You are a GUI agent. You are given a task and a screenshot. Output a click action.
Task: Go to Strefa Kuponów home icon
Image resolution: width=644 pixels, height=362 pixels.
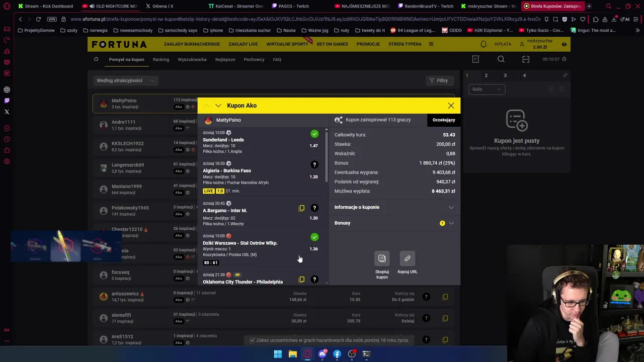click(96, 59)
